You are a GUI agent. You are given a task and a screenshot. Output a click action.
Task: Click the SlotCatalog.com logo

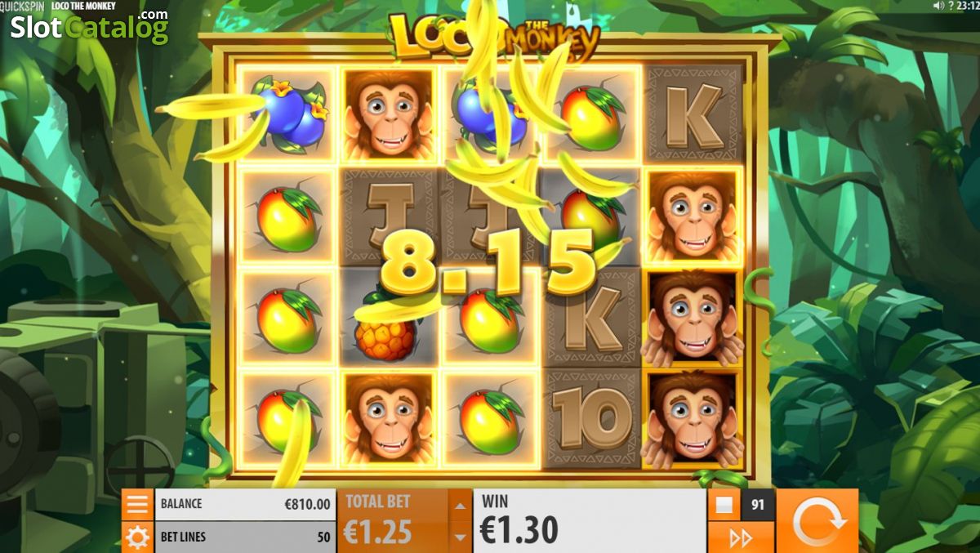[x=89, y=27]
